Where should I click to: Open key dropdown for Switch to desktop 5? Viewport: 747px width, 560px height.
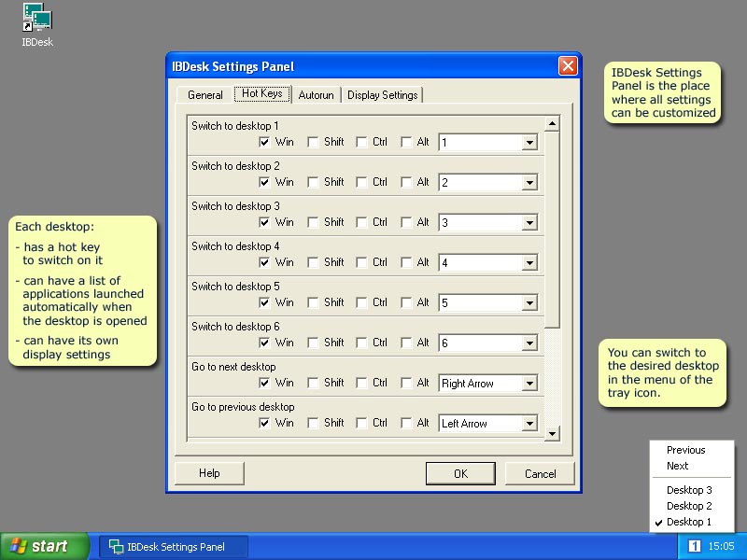(529, 302)
